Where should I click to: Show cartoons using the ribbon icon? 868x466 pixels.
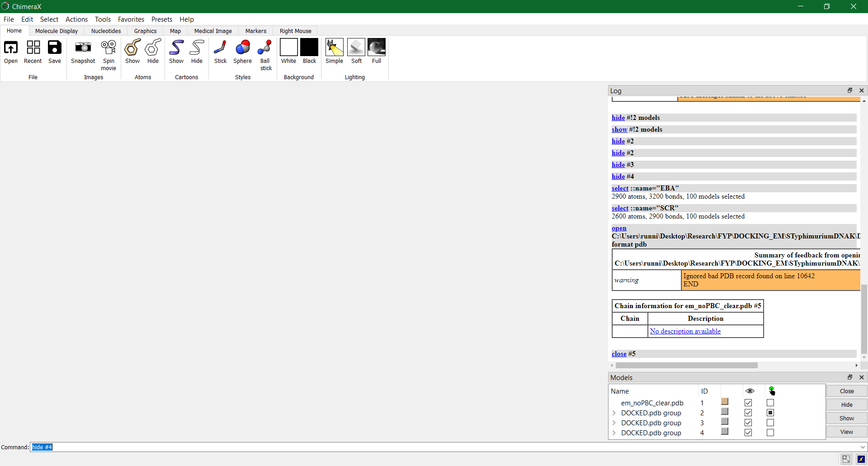tap(176, 48)
